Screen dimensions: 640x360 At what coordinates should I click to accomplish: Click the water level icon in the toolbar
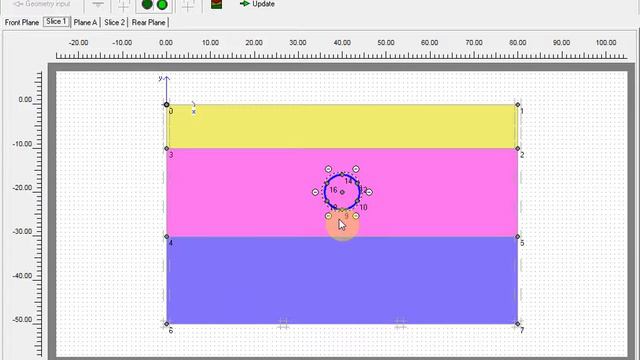click(98, 5)
